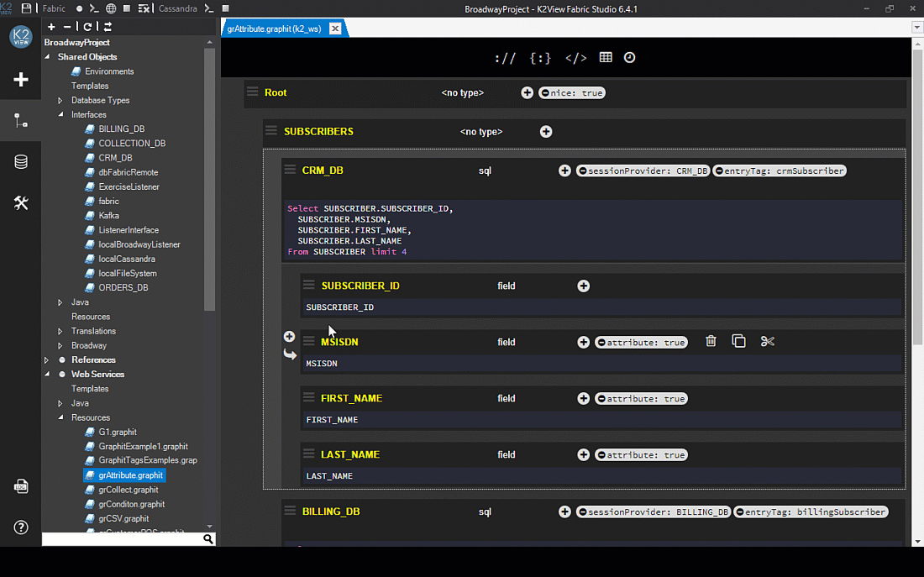Copy the MSISDN node with duplicate icon

pyautogui.click(x=738, y=341)
